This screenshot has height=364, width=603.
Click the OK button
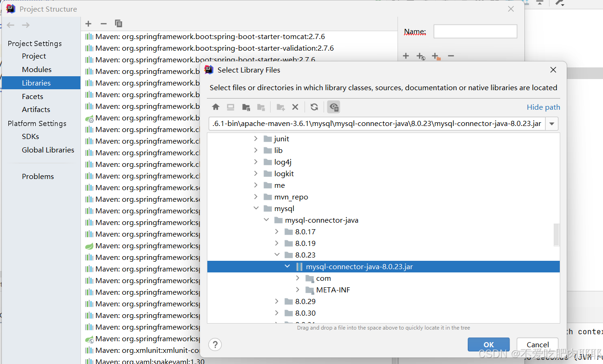489,344
